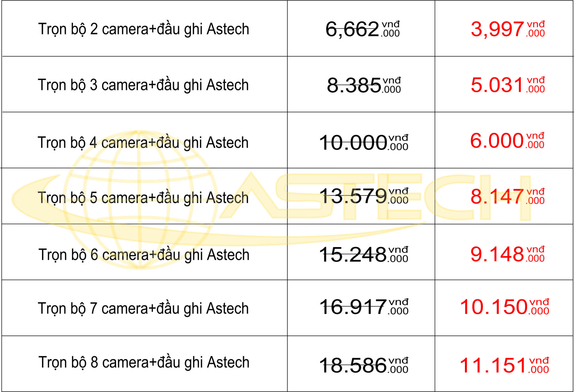This screenshot has height=392, width=574.
Task: Click the crossed-out 6,662.000 price
Action: [363, 29]
